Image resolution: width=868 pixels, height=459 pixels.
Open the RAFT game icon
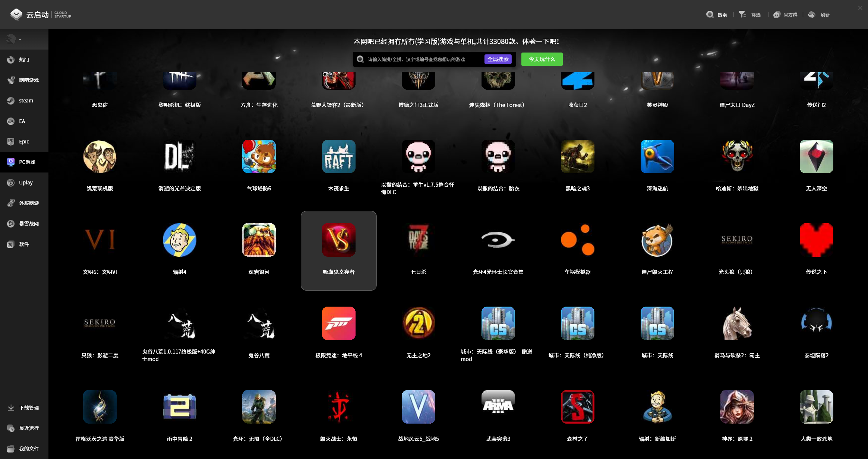338,156
